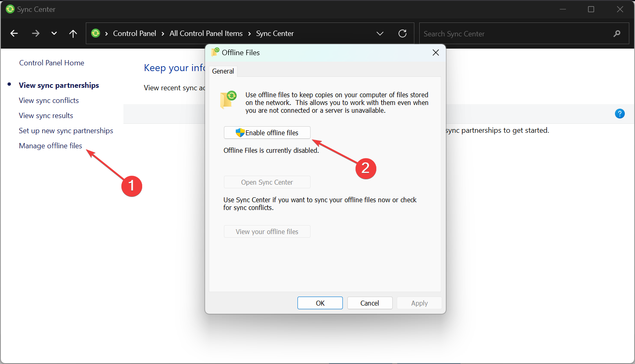Click Control Panel in the breadcrumb
The height and width of the screenshot is (364, 635).
coord(134,33)
